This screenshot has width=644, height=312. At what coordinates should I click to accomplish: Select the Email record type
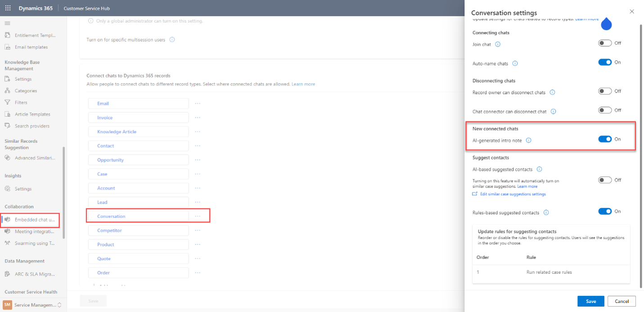pyautogui.click(x=138, y=103)
